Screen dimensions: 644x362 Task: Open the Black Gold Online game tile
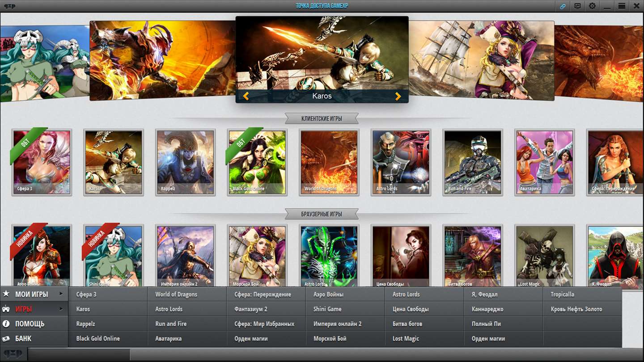point(257,162)
